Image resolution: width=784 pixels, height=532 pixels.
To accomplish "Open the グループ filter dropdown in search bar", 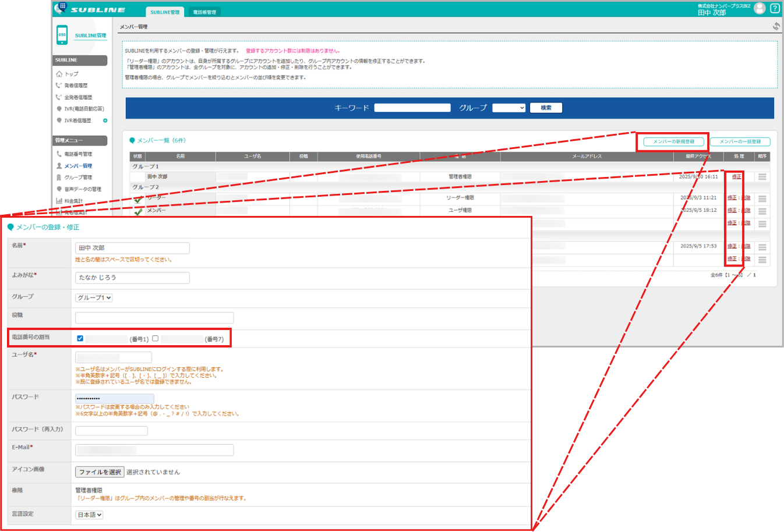I will click(508, 108).
